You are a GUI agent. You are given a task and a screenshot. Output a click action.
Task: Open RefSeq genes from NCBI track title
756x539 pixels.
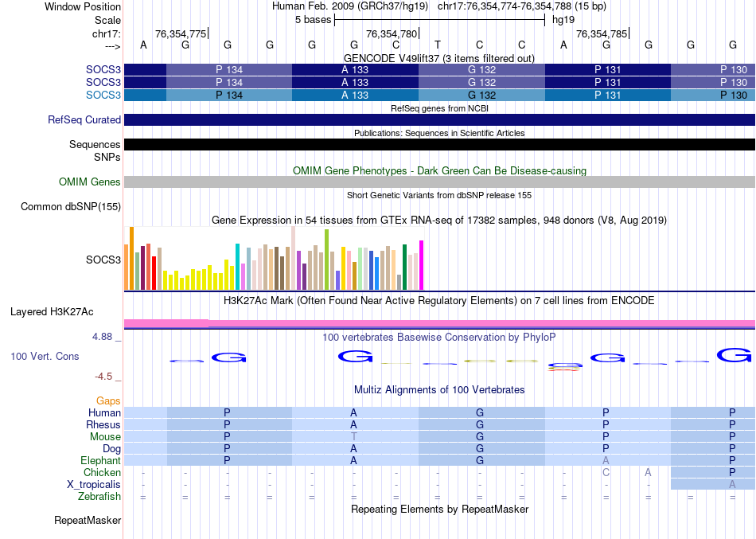tap(439, 108)
